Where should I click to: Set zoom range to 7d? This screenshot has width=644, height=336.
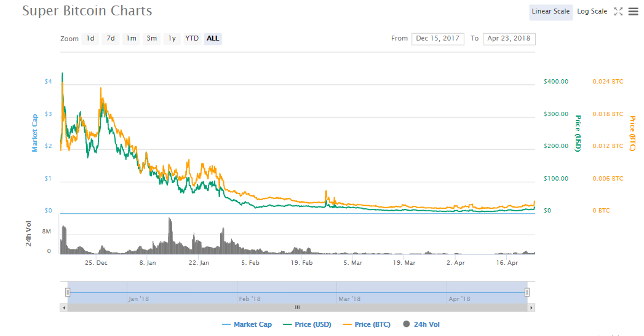111,39
